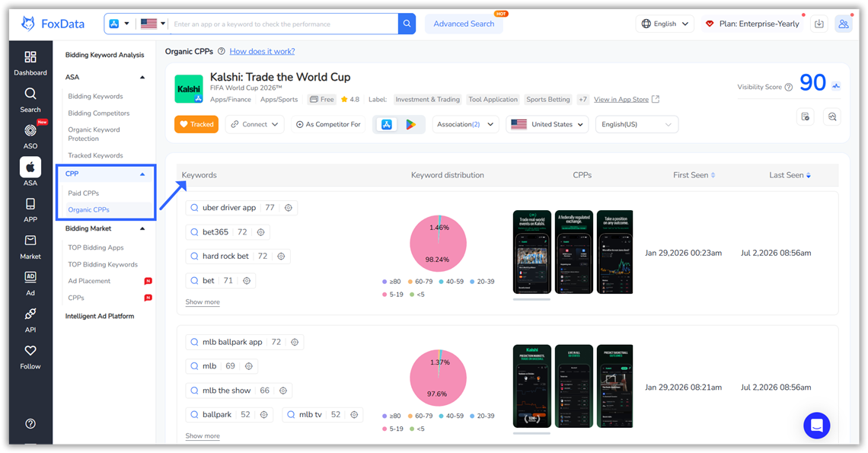868x453 pixels.
Task: Click the blue search magnifier button
Action: tap(407, 24)
